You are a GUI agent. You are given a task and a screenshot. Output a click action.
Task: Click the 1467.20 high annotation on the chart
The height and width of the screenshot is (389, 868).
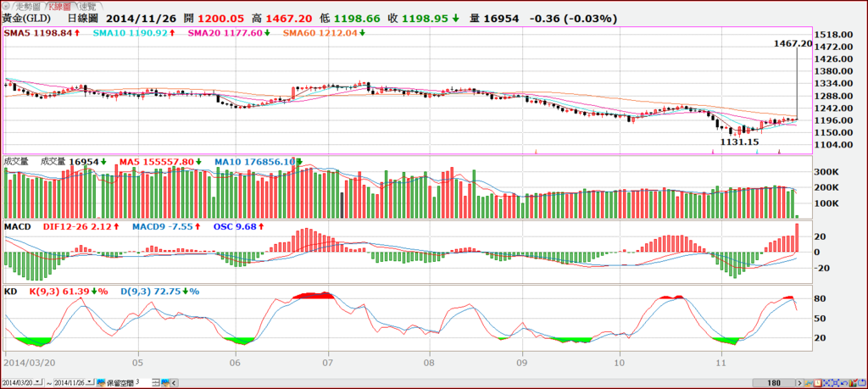point(793,43)
